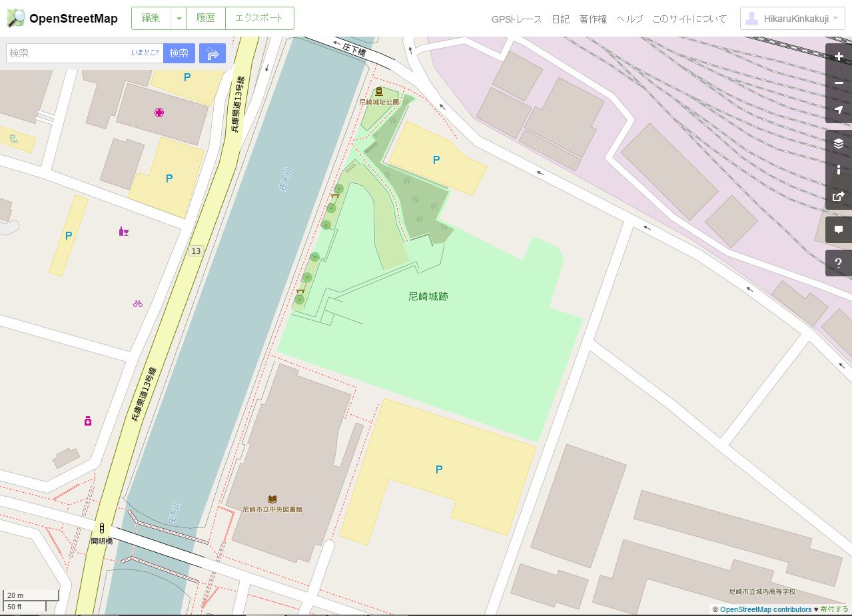Click the いまどこ? link

pos(145,53)
